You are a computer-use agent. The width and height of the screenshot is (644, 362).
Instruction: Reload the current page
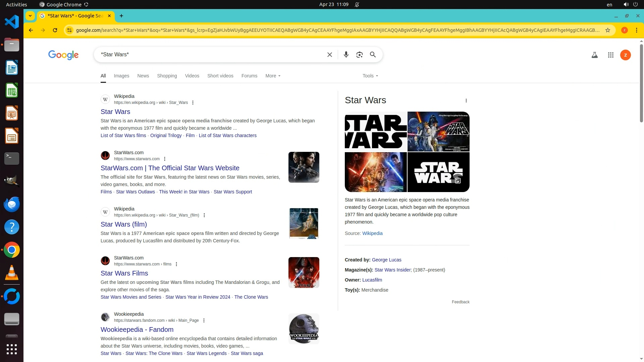pyautogui.click(x=55, y=30)
